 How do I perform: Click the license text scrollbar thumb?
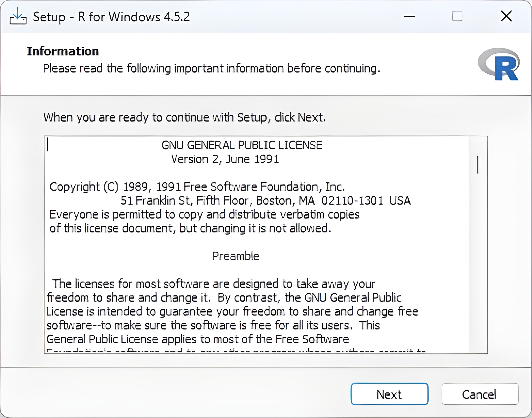click(x=478, y=165)
